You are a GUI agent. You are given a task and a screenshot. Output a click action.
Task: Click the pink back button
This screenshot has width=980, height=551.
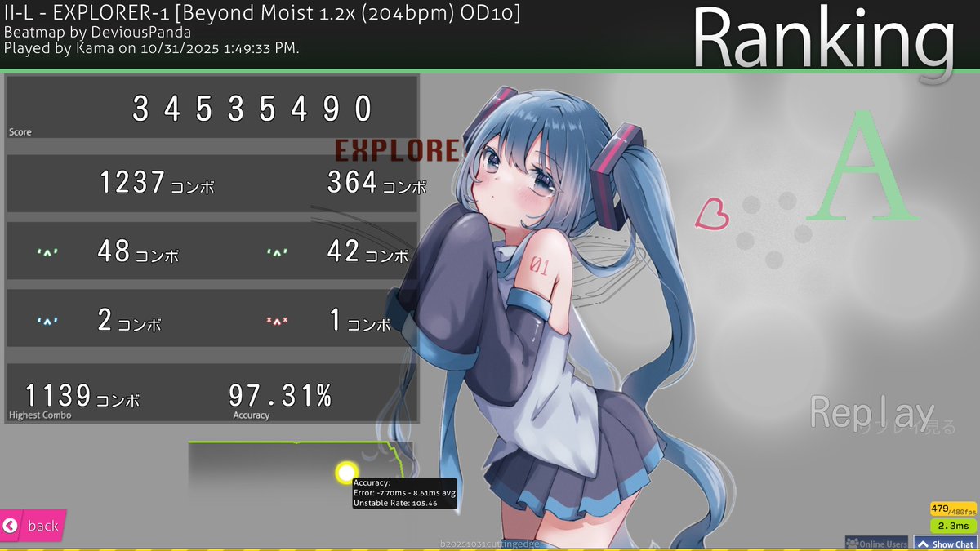pyautogui.click(x=33, y=526)
